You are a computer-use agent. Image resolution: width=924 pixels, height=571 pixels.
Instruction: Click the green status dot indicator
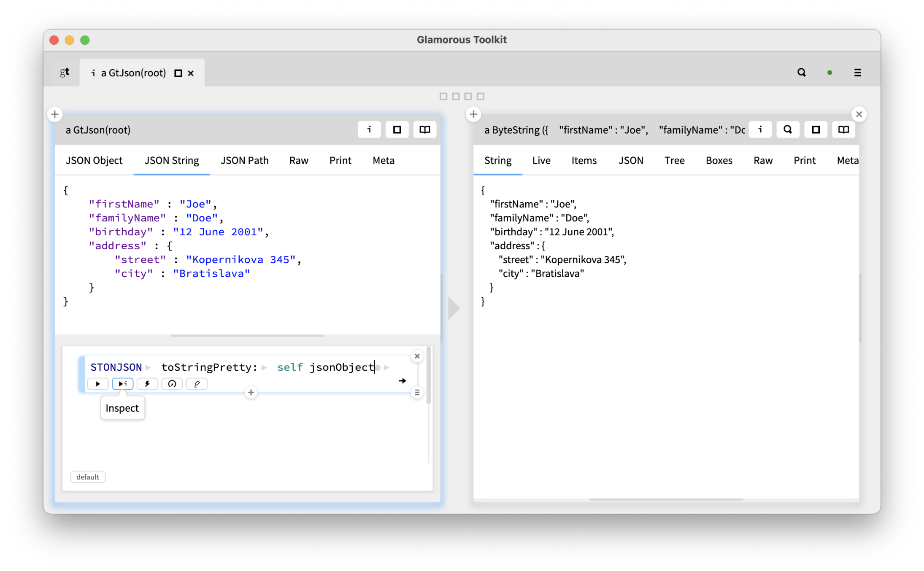pos(829,73)
